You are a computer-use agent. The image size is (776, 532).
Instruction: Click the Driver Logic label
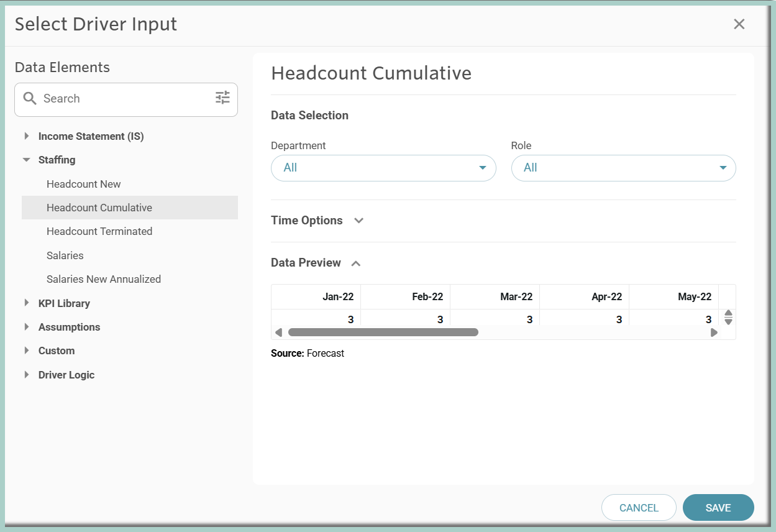66,375
